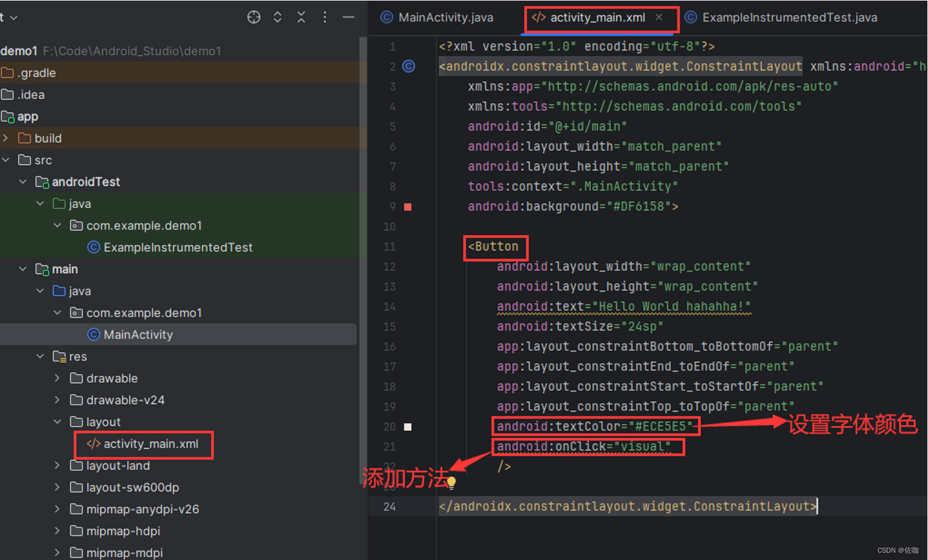Expand the drawable-v24 folder
The image size is (928, 560).
[x=57, y=400]
